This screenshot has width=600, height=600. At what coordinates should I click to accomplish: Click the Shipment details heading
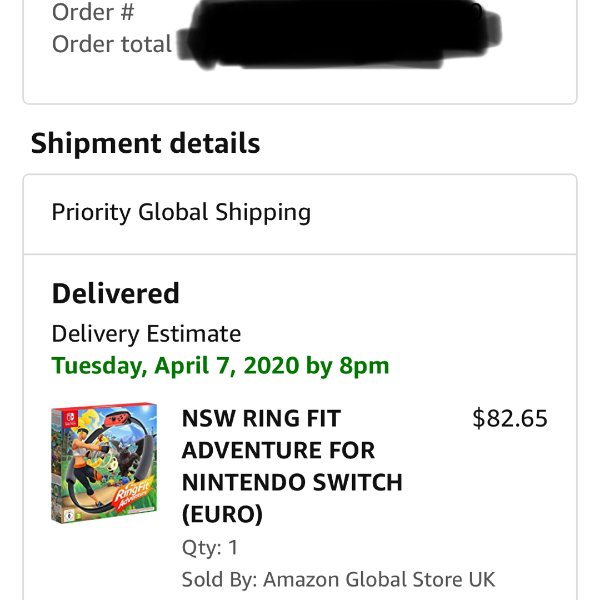tap(145, 143)
